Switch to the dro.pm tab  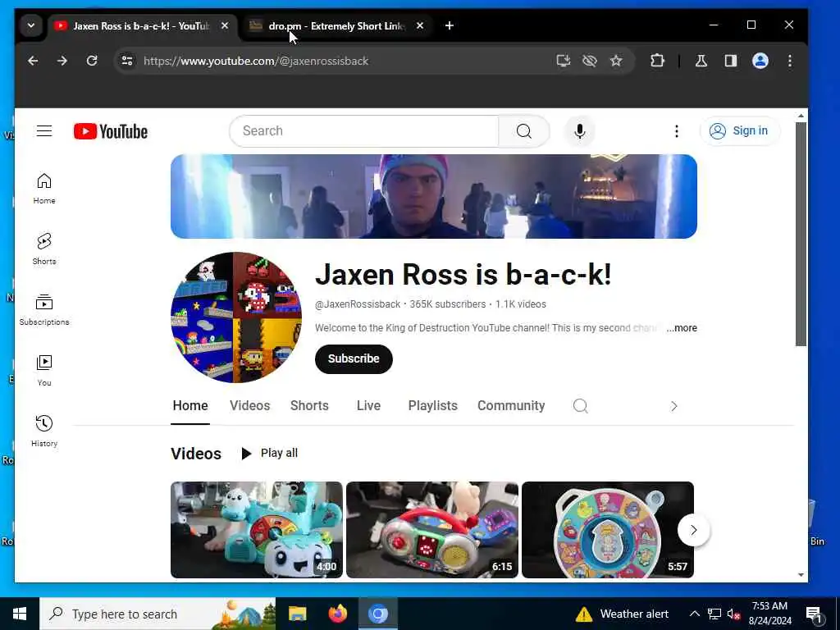click(336, 25)
